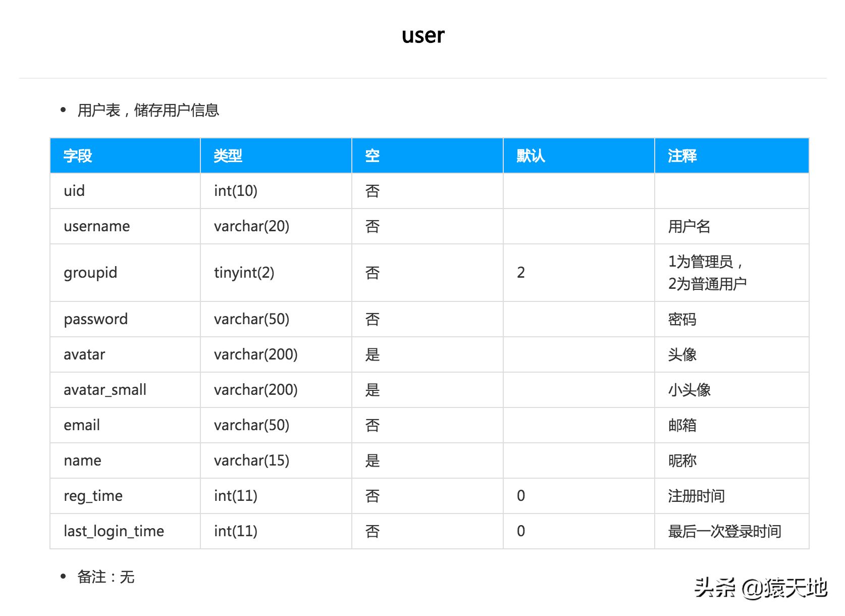
Task: Click 'varchar(50)' in the email row
Action: (x=251, y=425)
